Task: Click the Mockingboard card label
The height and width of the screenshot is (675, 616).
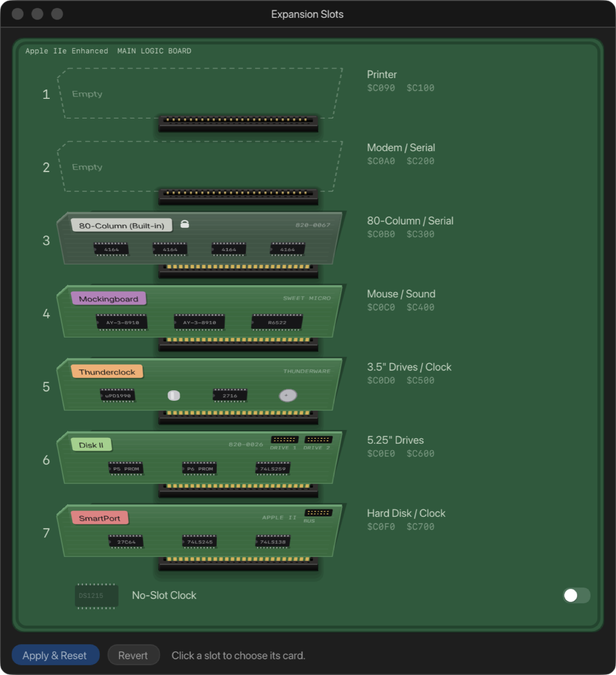Action: click(108, 299)
